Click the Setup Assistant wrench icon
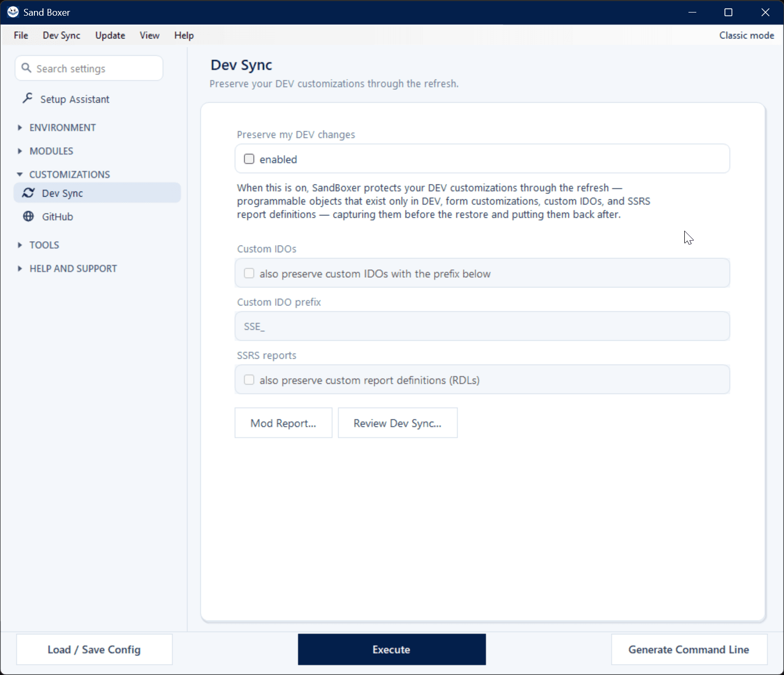This screenshot has height=675, width=784. tap(28, 98)
